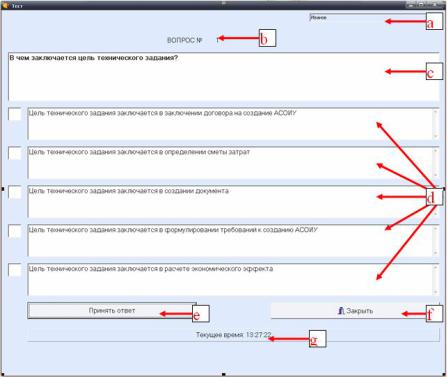Check the box for document creation answer

(15, 192)
